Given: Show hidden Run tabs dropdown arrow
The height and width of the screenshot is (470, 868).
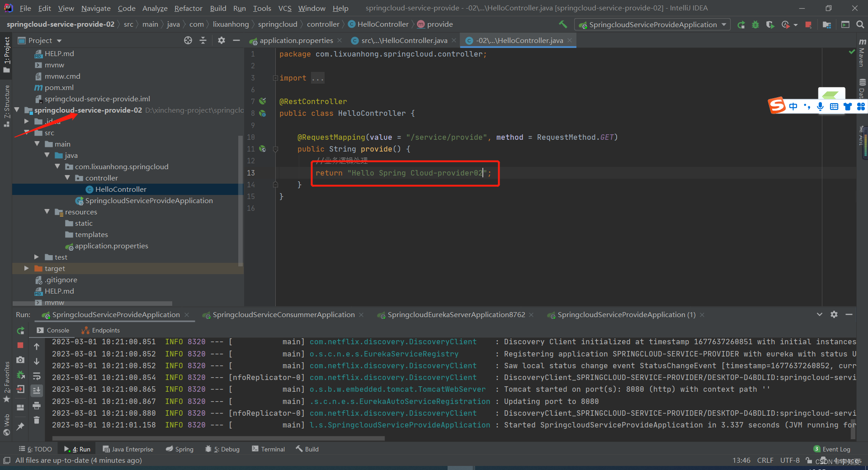Looking at the screenshot, I should (x=819, y=314).
